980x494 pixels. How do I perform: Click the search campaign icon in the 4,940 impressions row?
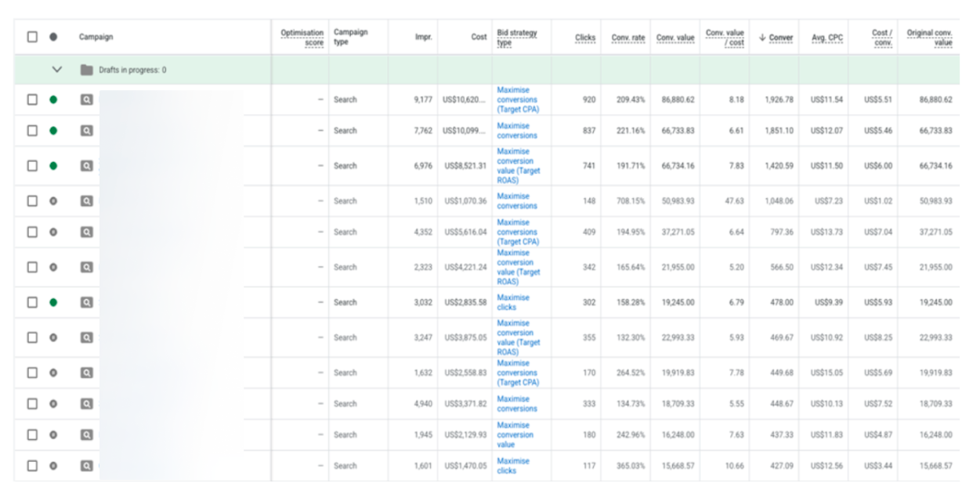86,404
